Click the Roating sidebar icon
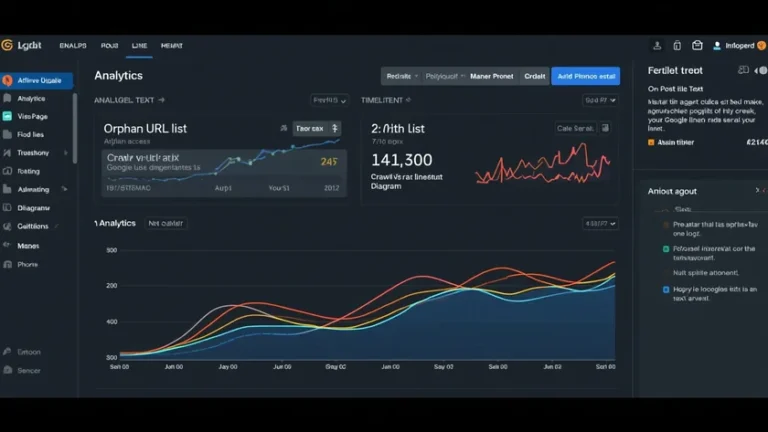The width and height of the screenshot is (768, 432). click(7, 171)
